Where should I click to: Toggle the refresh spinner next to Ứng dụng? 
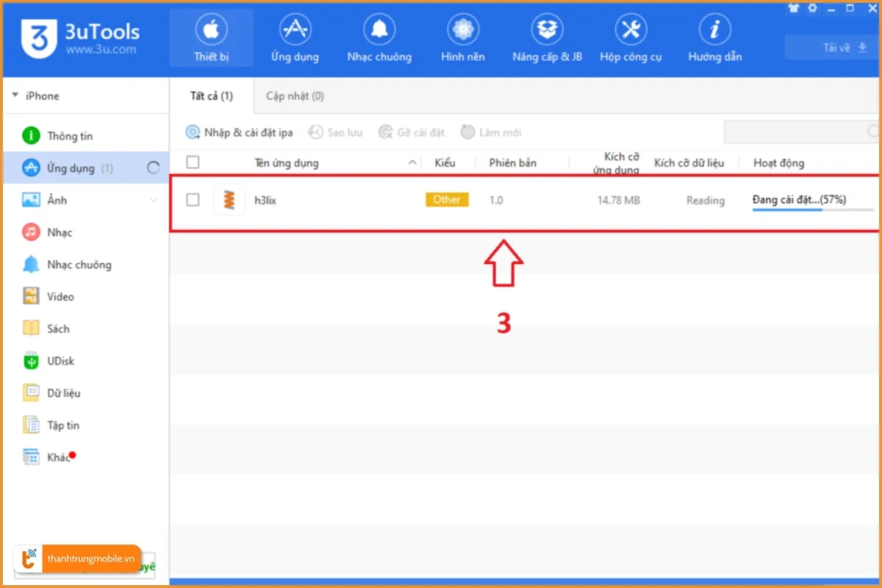pos(153,168)
